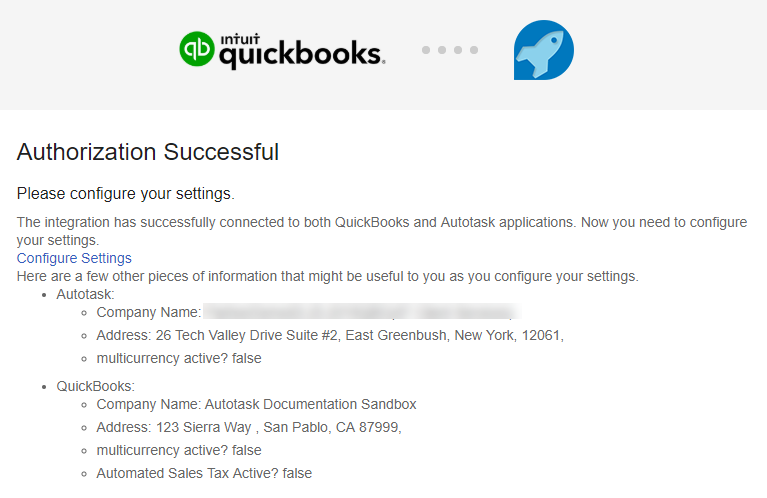Click the Intuit QuickBooks logo
Viewport: 767px width, 498px height.
282,50
